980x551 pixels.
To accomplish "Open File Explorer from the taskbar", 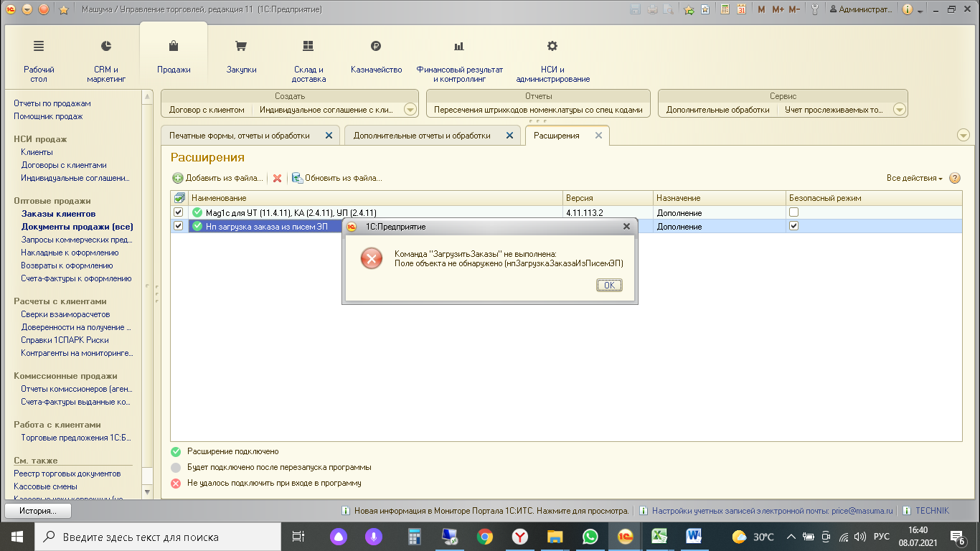I will coord(555,537).
